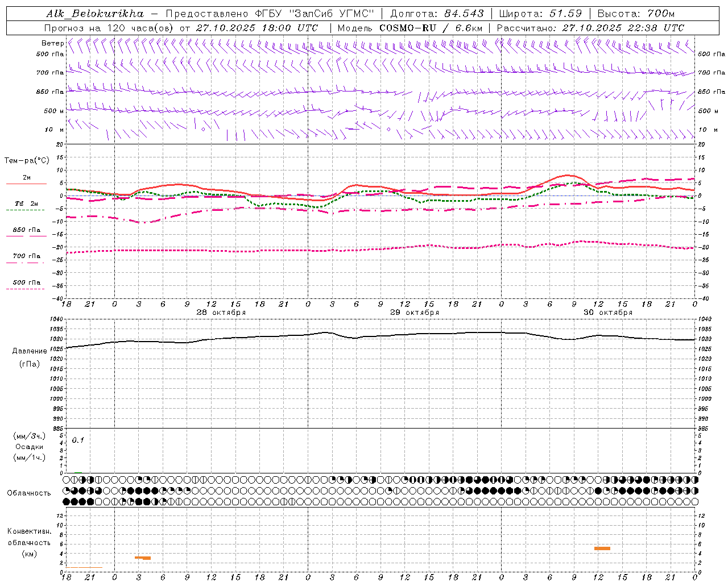
Task: Click the 'Рассчитано: 27.10.2025 22:38 UTC' timestamp
Action: pos(590,28)
